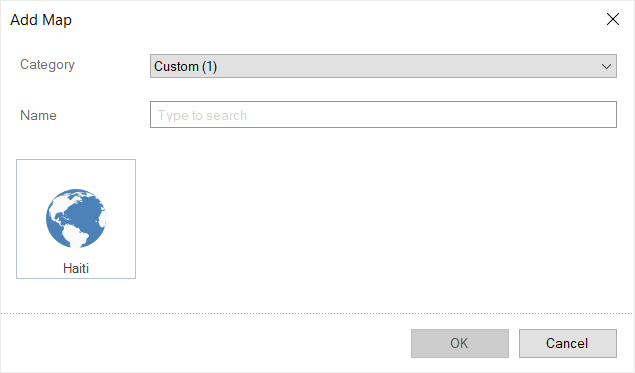Click the Add Map dialog title
Image resolution: width=635 pixels, height=373 pixels.
click(41, 20)
